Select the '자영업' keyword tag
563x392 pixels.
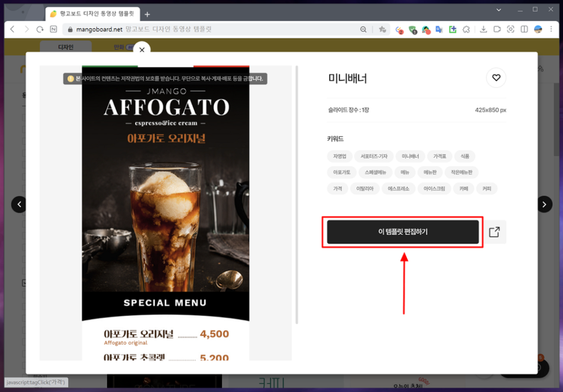339,156
